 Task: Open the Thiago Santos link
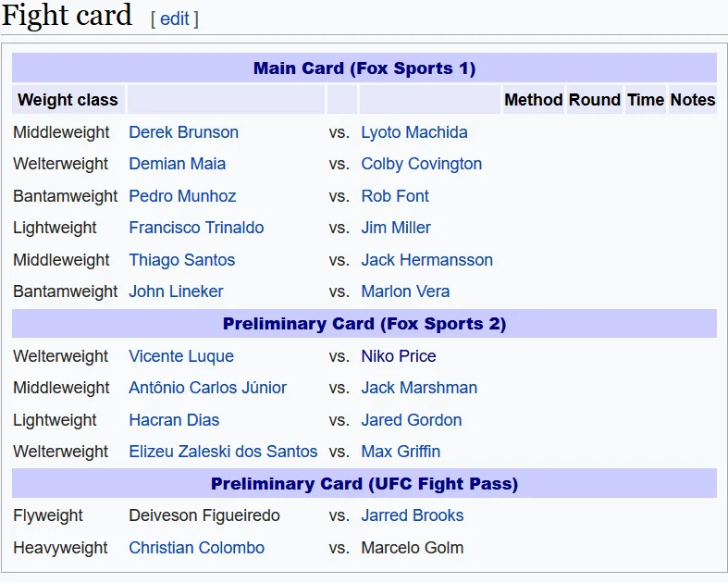point(181,260)
